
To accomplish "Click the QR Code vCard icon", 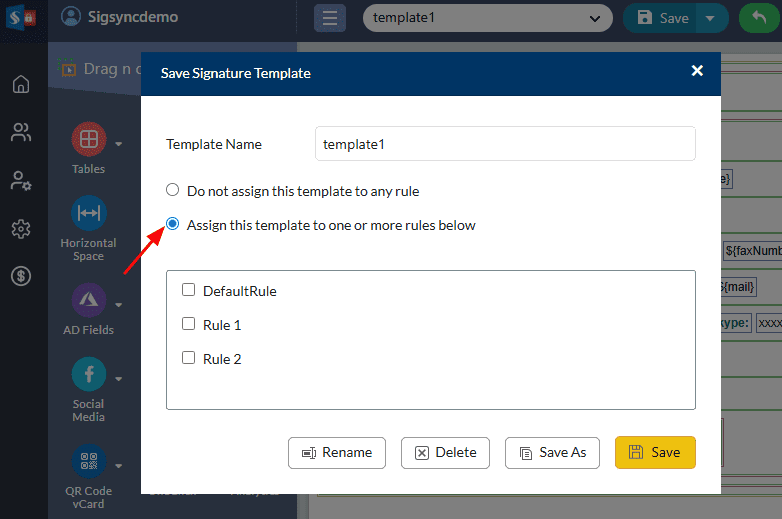I will coord(88,461).
